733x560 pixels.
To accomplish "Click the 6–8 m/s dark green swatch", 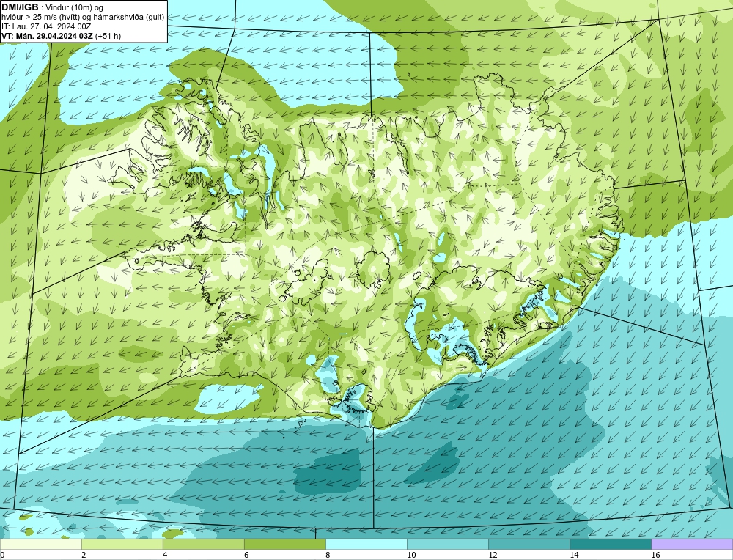I will (x=284, y=544).
